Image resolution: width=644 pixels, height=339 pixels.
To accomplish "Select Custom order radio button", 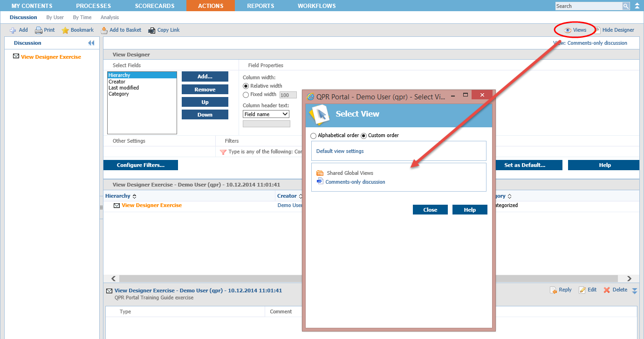I will pyautogui.click(x=364, y=136).
